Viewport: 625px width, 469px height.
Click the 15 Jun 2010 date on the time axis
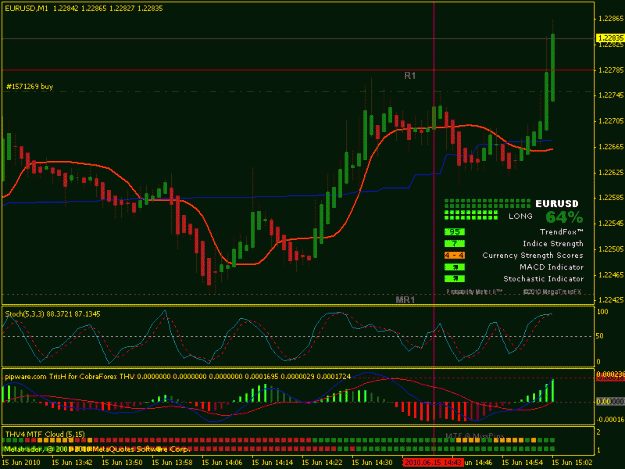pos(21,463)
